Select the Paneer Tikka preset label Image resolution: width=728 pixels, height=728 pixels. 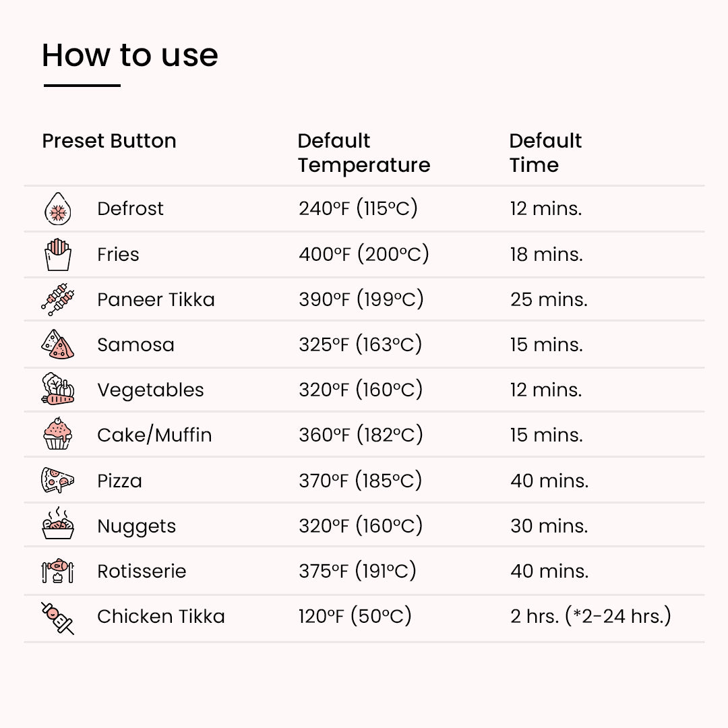click(x=156, y=299)
